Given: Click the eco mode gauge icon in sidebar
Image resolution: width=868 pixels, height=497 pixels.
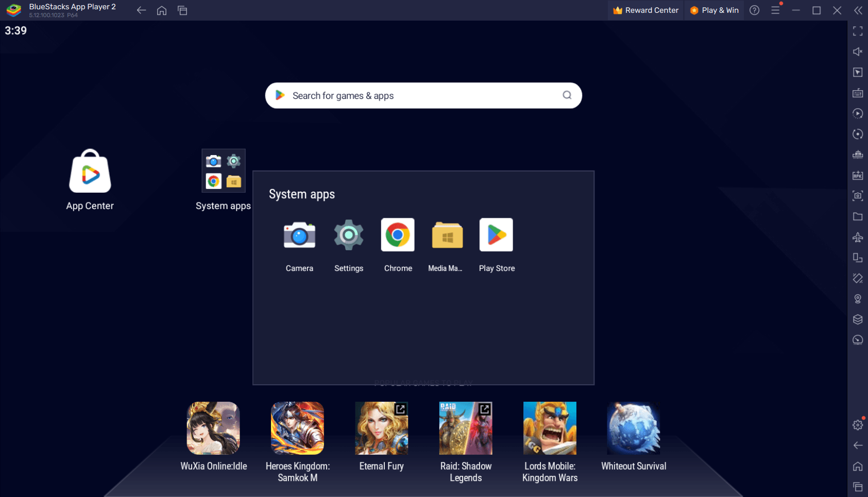Looking at the screenshot, I should (858, 340).
